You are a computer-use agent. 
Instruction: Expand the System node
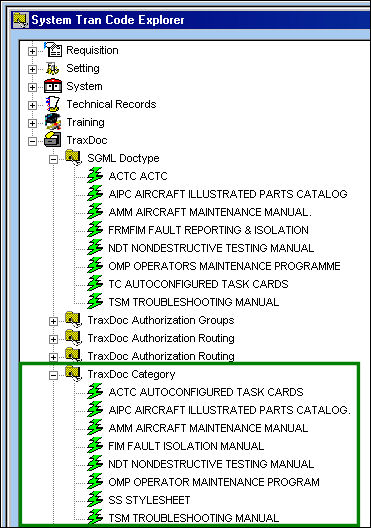tap(32, 87)
